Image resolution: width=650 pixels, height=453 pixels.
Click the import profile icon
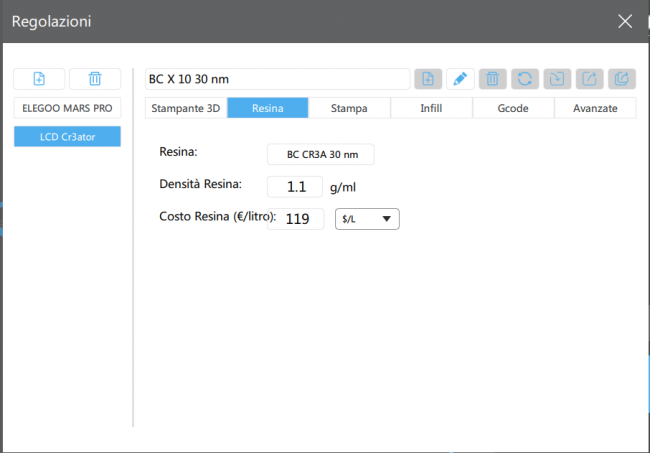click(x=555, y=79)
